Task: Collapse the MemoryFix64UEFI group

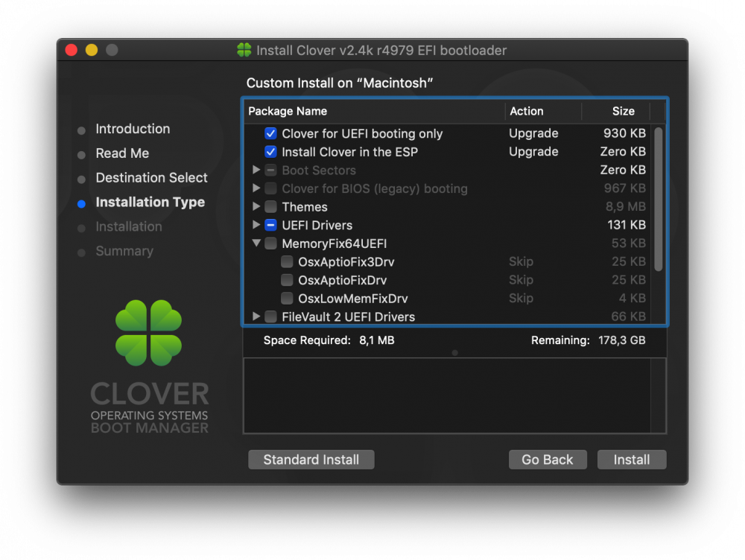Action: click(256, 244)
